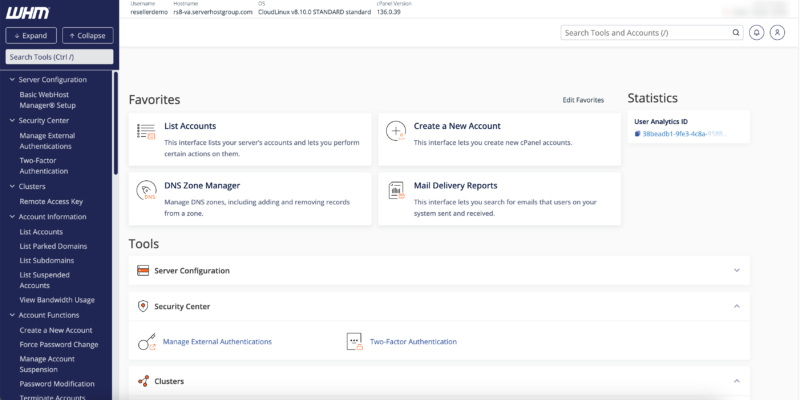This screenshot has height=400, width=800.
Task: Click Edit Favorites
Action: pyautogui.click(x=583, y=100)
